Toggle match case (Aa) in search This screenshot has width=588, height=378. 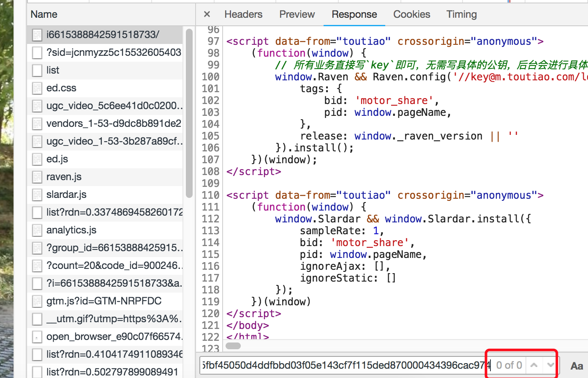pos(577,366)
